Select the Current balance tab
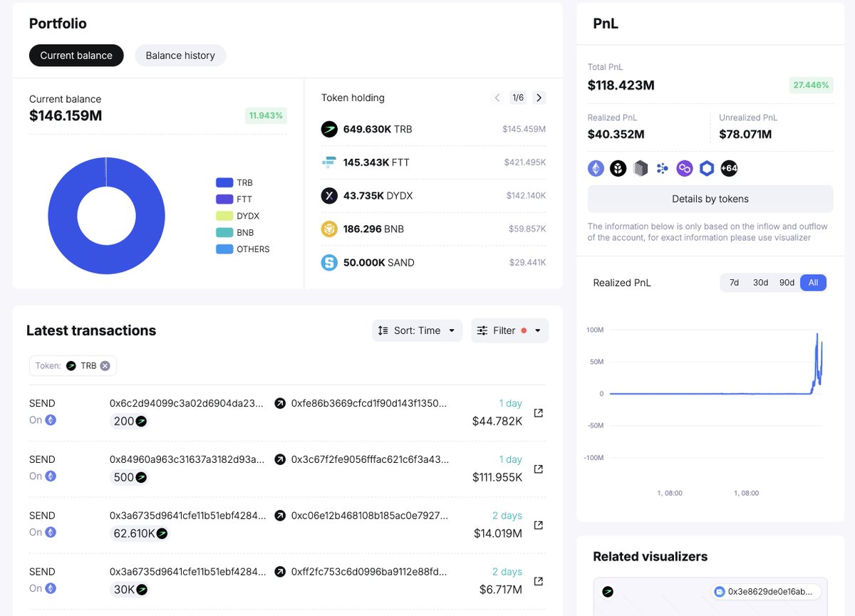This screenshot has width=855, height=616. coord(76,56)
